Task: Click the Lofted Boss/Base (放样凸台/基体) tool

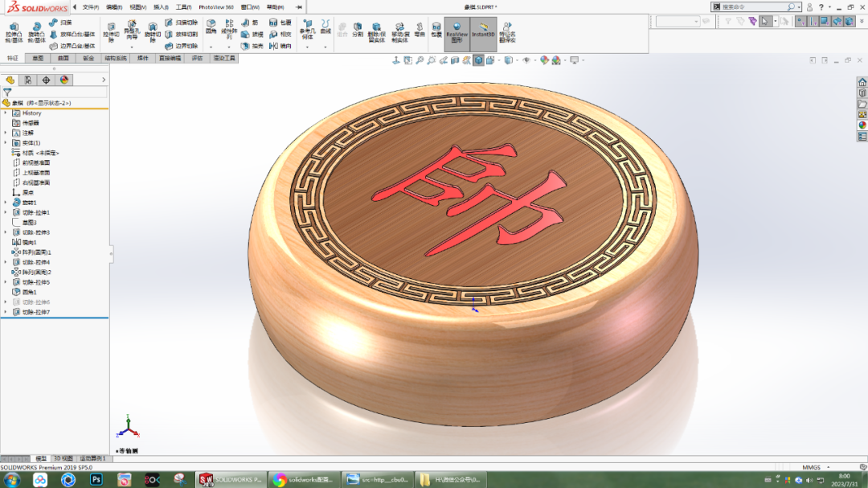Action: (x=72, y=35)
